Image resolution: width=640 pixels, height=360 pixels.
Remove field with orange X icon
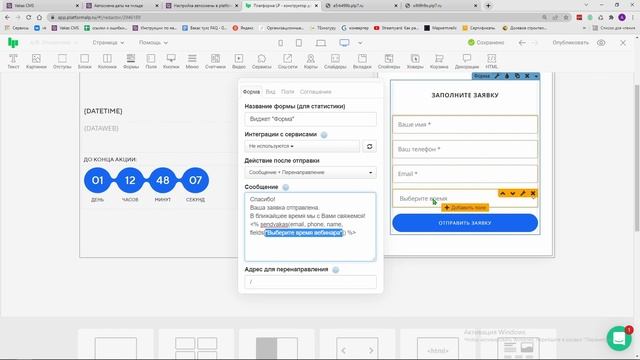pos(533,193)
